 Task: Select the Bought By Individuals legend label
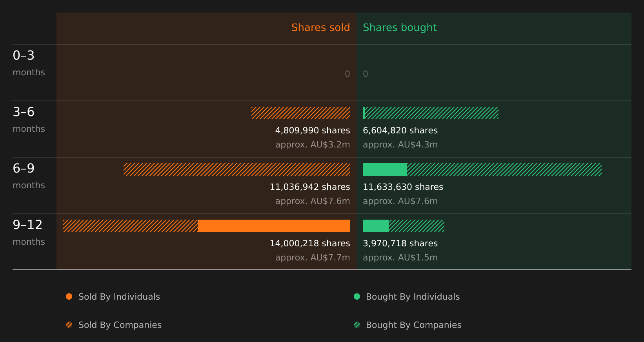tap(413, 297)
